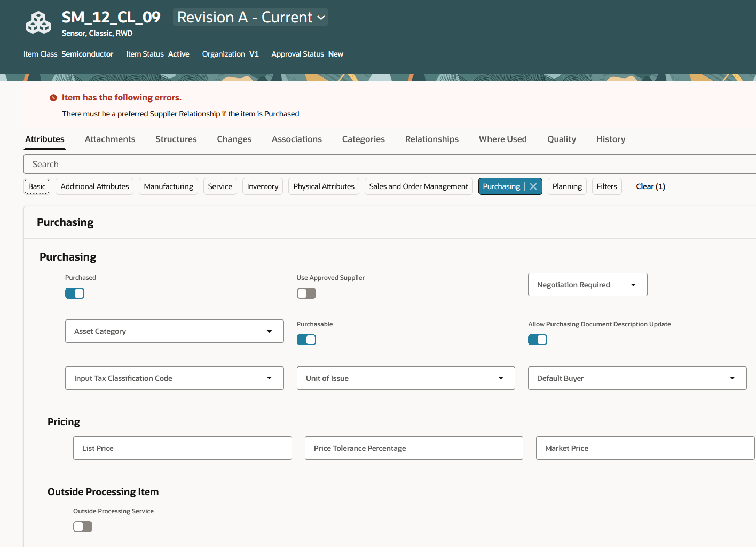
Task: Toggle the Use Approved Supplier switch
Action: pos(306,293)
